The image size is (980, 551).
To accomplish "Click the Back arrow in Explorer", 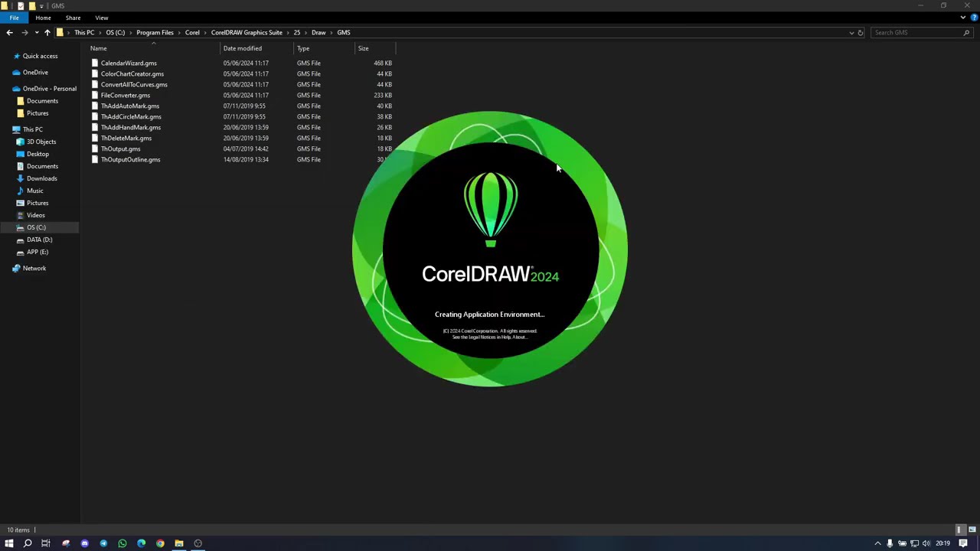I will (9, 32).
